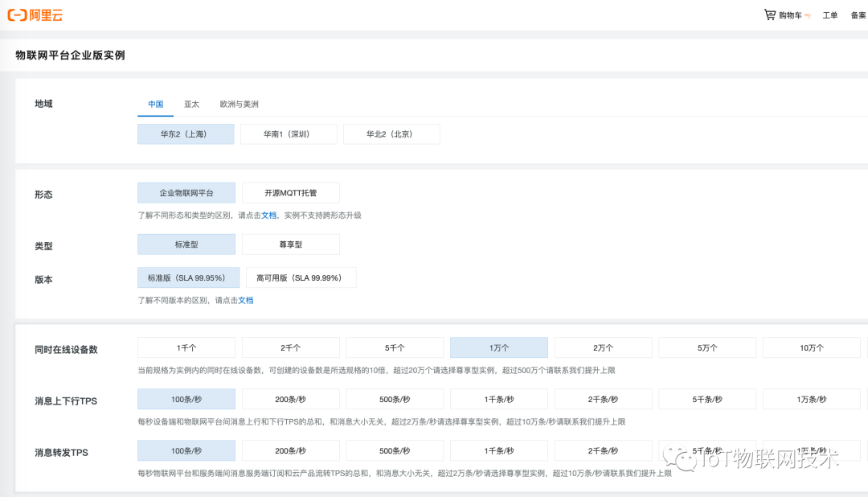Set online devices to 10万个
Image resolution: width=868 pixels, height=497 pixels.
(x=812, y=347)
